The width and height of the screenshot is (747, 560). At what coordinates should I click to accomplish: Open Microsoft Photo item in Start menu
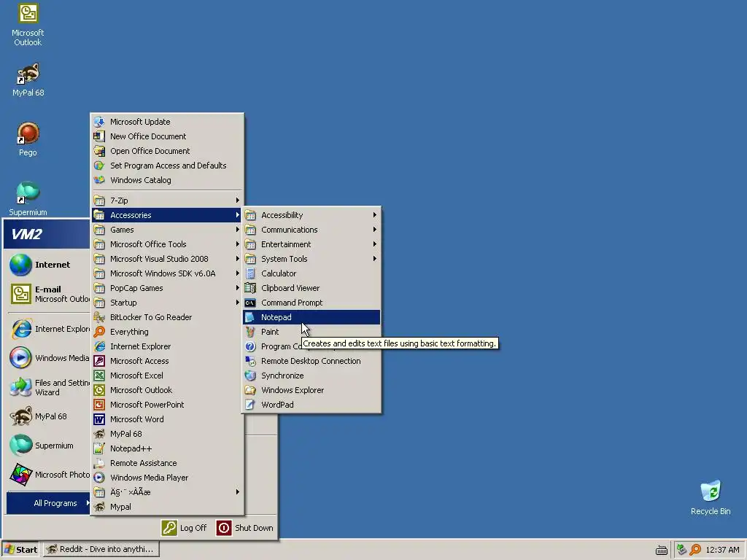(x=47, y=475)
